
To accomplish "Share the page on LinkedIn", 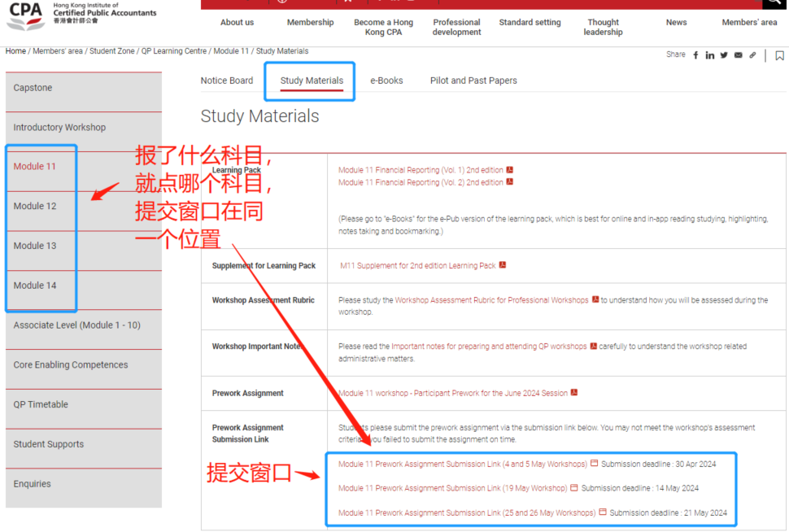I will 710,55.
